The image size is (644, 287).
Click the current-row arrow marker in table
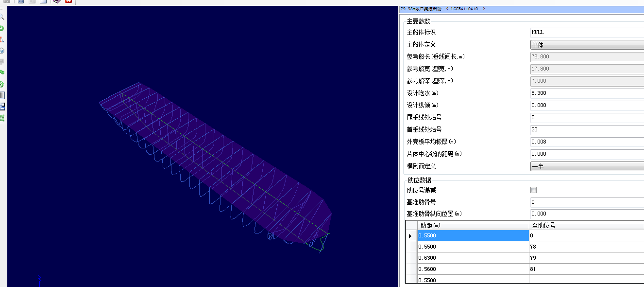click(x=411, y=236)
